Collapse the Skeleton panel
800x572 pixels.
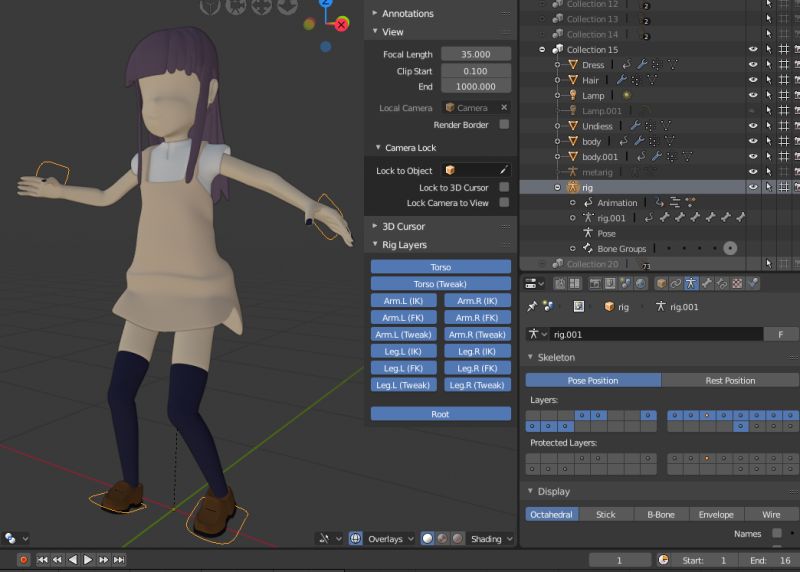[x=531, y=357]
